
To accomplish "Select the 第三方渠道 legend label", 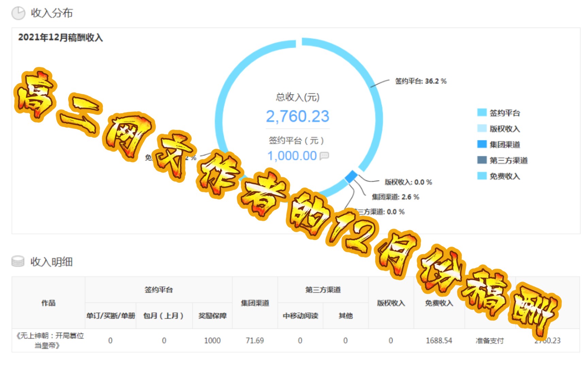I will pyautogui.click(x=508, y=160).
